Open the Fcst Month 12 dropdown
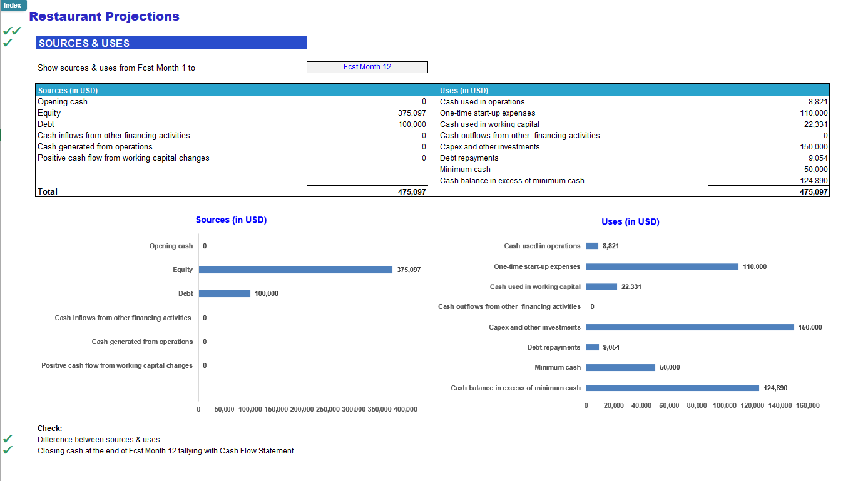Viewport: 868px width, 481px height. pyautogui.click(x=367, y=67)
